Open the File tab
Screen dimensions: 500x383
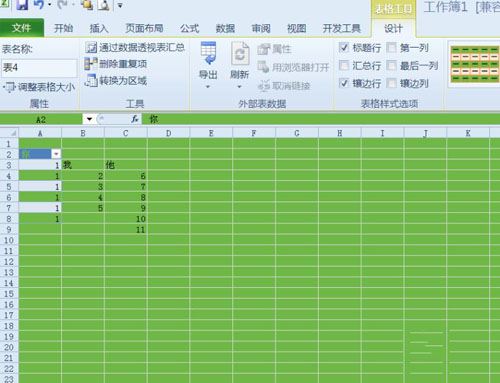tap(22, 28)
